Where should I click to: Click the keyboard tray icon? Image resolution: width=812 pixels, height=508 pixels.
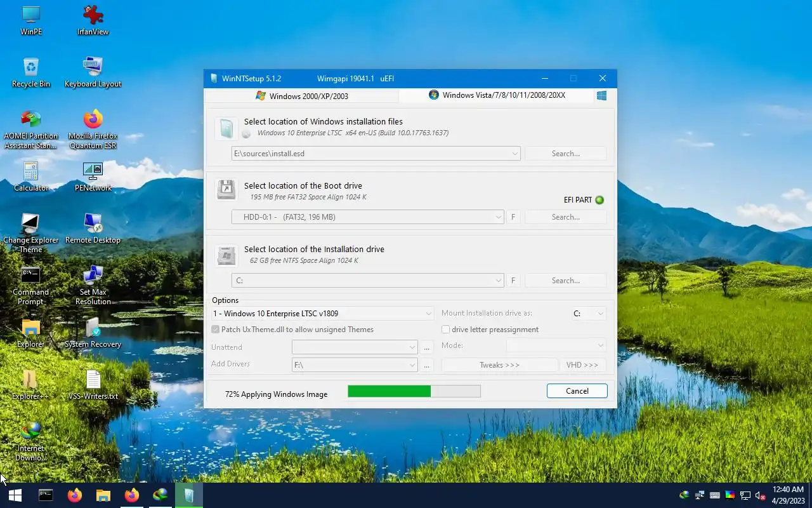click(714, 495)
